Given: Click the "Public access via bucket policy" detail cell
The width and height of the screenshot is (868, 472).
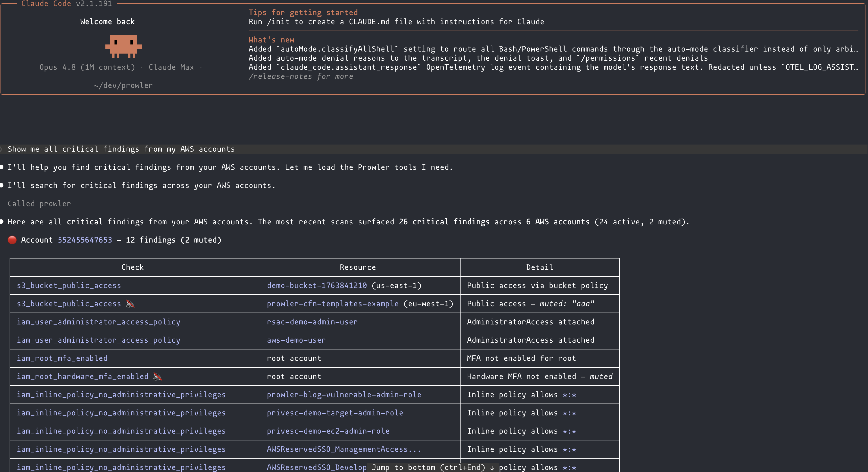Looking at the screenshot, I should click(537, 285).
